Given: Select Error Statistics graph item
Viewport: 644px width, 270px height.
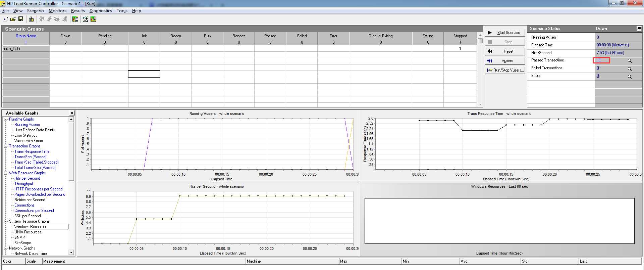Looking at the screenshot, I should [x=26, y=135].
